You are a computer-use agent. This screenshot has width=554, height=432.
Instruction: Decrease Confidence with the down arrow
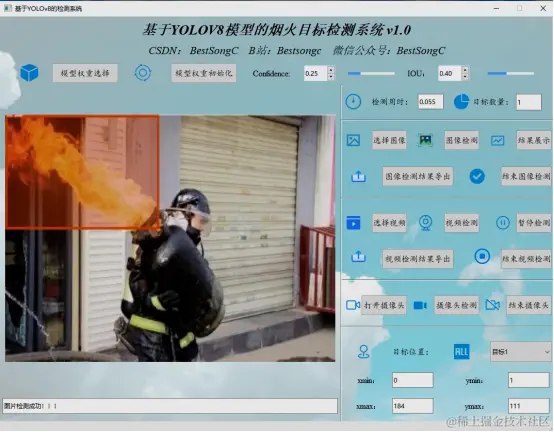tap(331, 77)
